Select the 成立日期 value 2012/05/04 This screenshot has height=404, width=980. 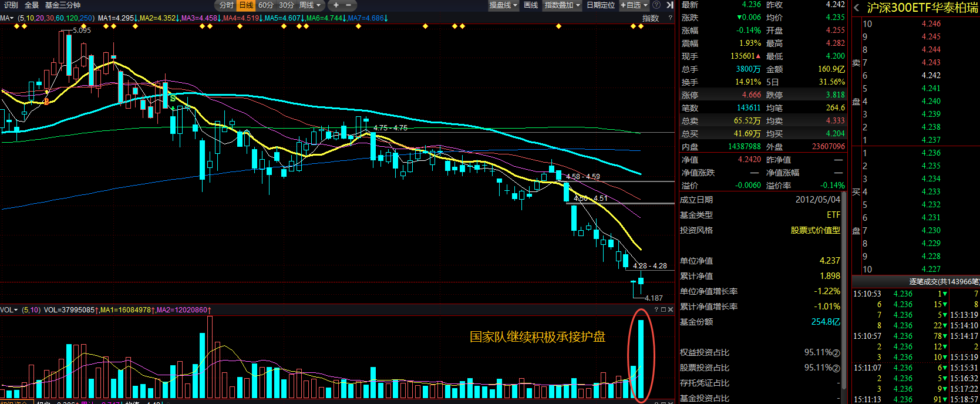tap(818, 200)
